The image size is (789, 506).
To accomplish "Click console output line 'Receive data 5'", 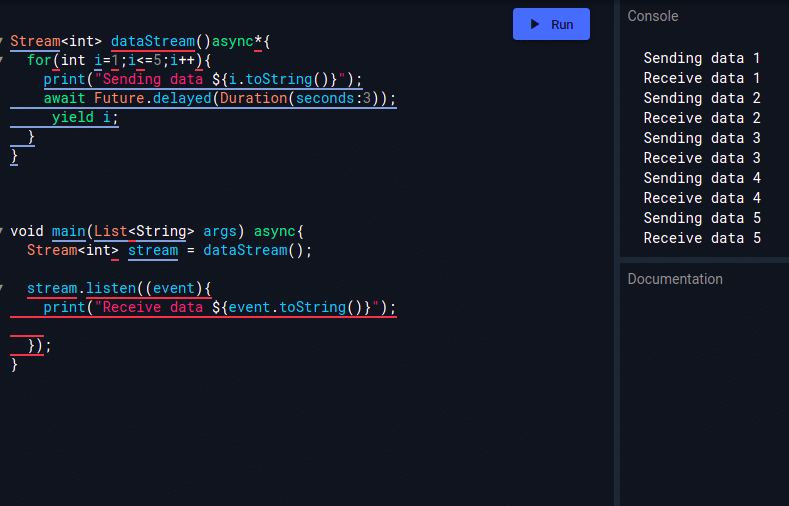I will coord(701,238).
